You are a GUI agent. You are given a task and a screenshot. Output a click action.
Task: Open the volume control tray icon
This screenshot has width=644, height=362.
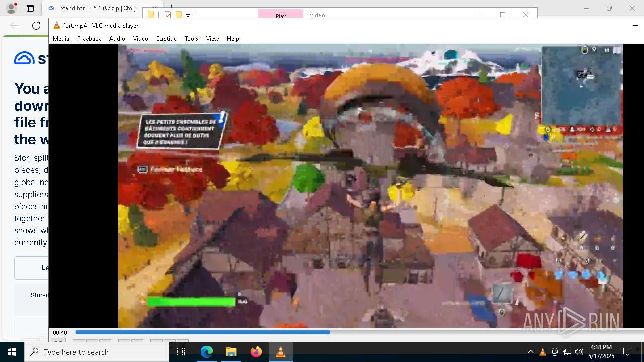point(579,352)
